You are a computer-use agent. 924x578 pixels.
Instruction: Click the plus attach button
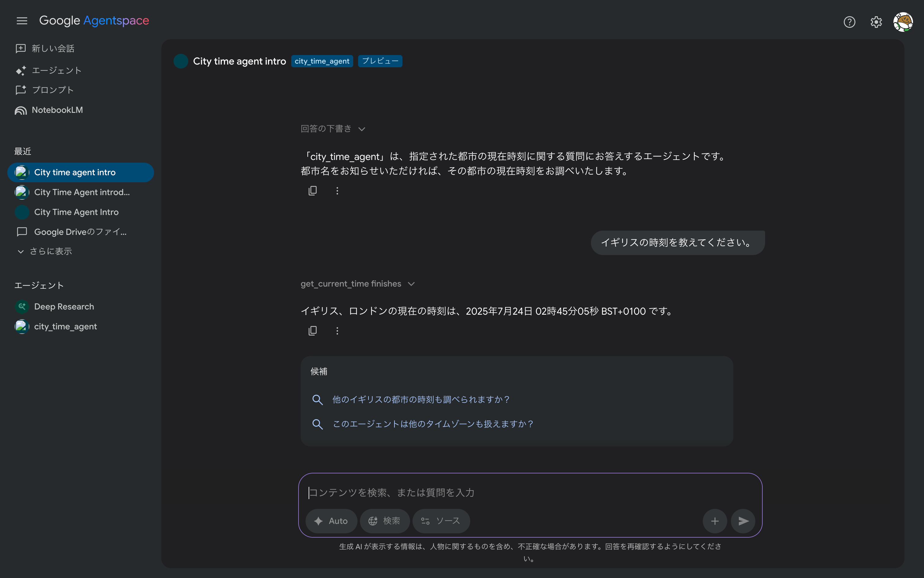715,521
